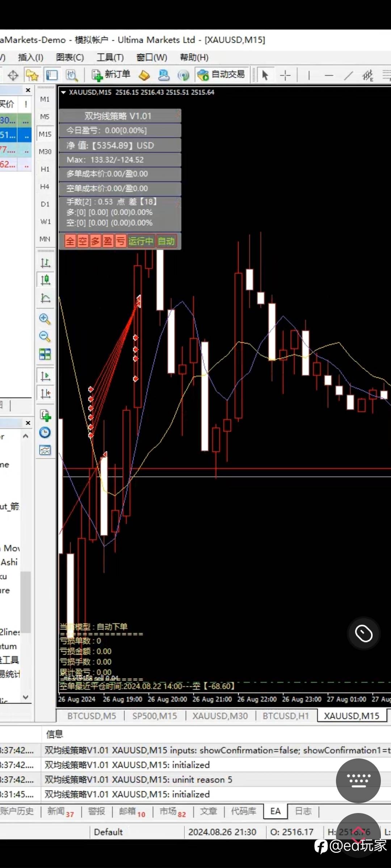Select the crosshair cursor tool
391x868 pixels.
tap(285, 75)
